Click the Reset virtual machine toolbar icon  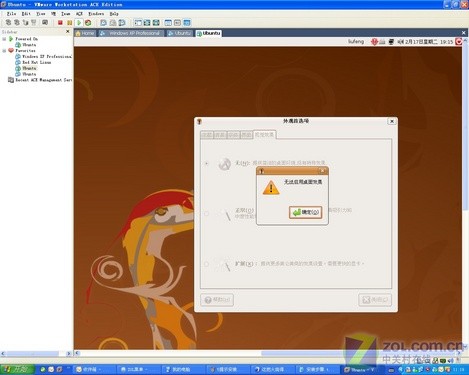pyautogui.click(x=88, y=23)
